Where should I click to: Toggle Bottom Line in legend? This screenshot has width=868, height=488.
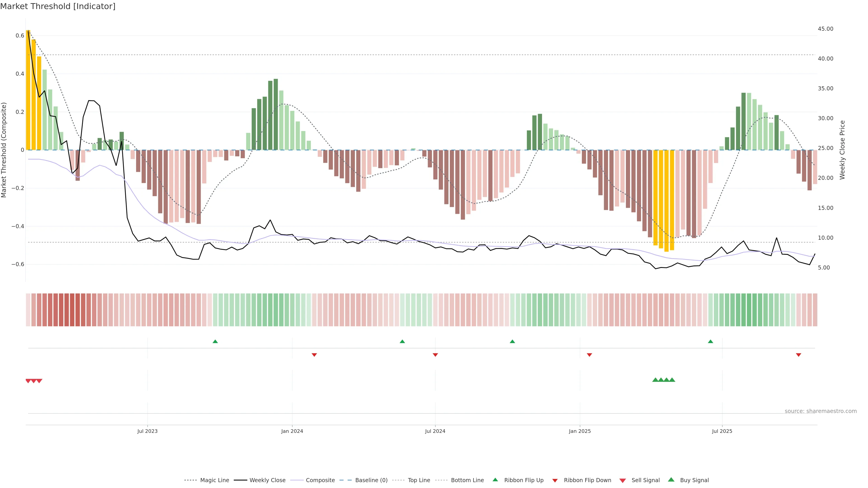[x=467, y=480]
